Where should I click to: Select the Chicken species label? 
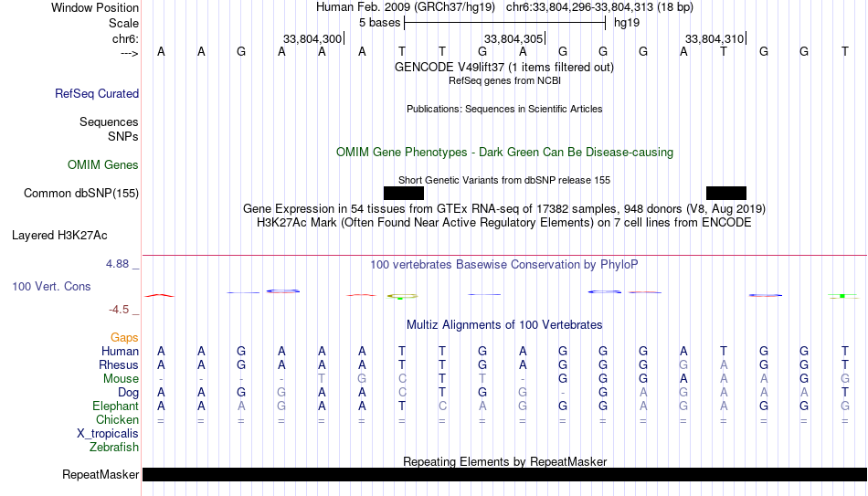coord(117,419)
